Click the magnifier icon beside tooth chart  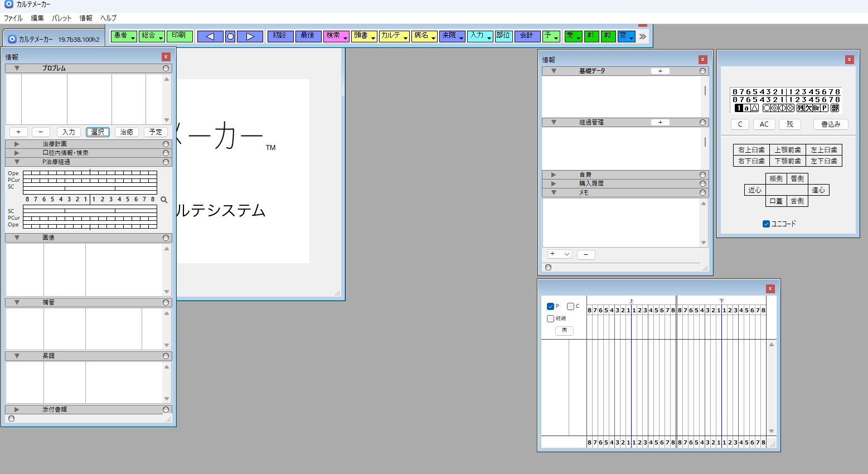(x=164, y=200)
